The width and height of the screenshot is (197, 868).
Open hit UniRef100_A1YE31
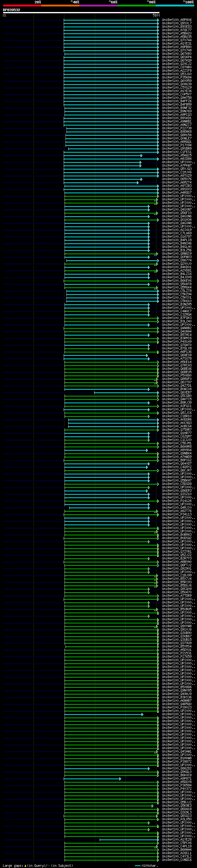(177, 43)
